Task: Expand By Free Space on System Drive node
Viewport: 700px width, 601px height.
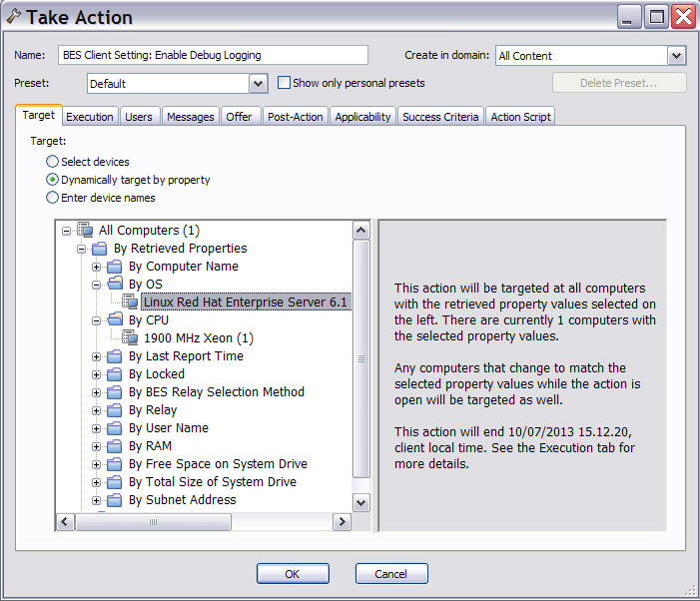Action: pyautogui.click(x=97, y=464)
